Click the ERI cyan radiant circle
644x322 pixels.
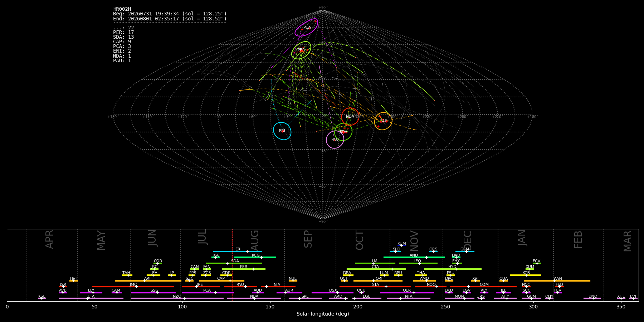282,131
